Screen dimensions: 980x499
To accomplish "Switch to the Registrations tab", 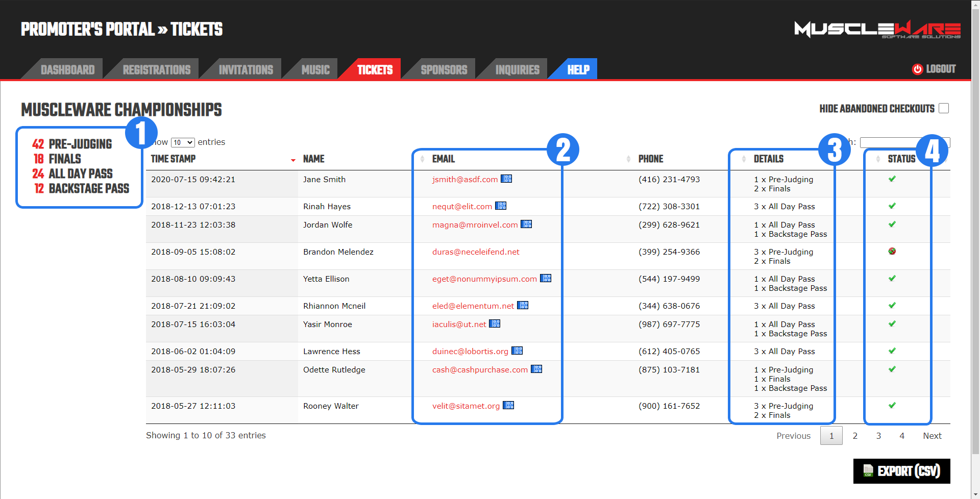I will (x=156, y=70).
